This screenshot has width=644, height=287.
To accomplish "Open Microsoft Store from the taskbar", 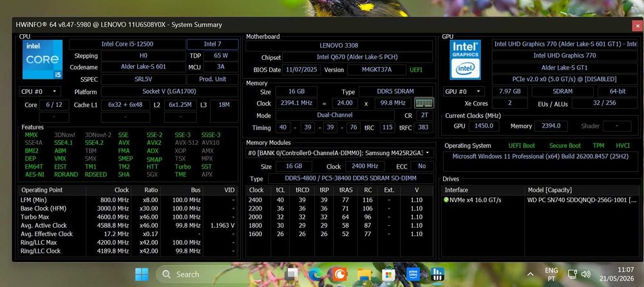I will (388, 274).
